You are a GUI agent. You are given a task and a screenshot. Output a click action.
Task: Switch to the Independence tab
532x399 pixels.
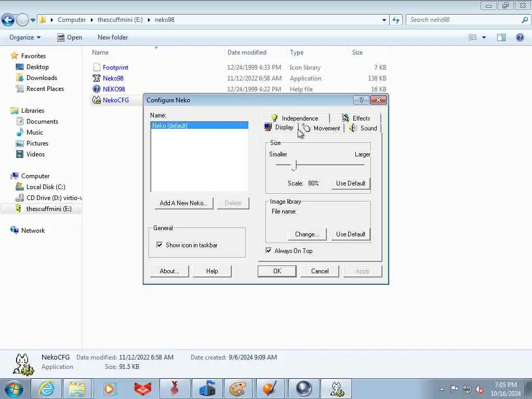(295, 118)
